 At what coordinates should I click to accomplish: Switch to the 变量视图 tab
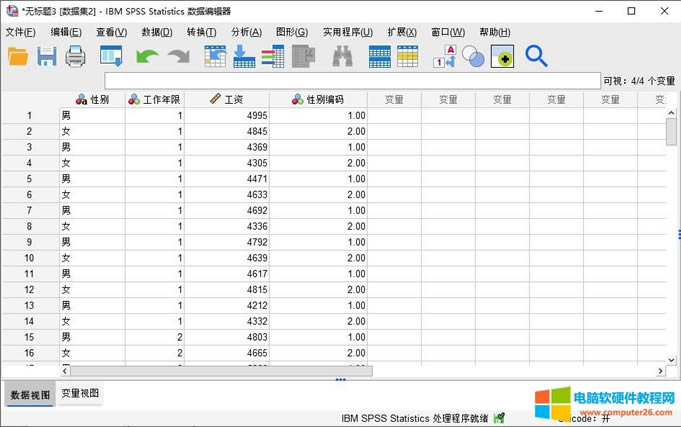coord(80,394)
